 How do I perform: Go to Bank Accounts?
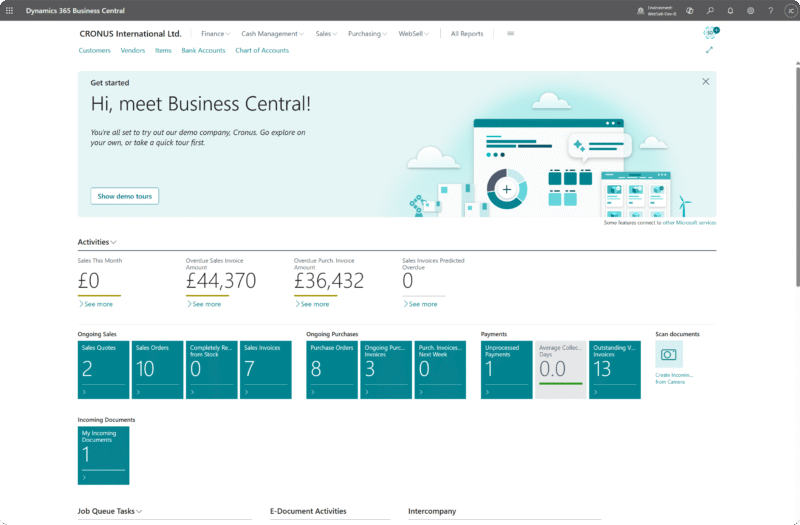(203, 51)
